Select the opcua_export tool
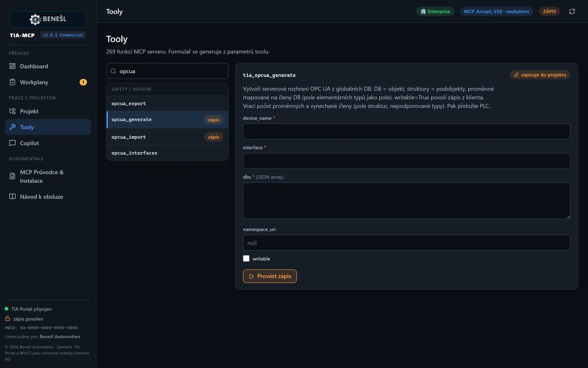This screenshot has width=588, height=368. [x=167, y=103]
